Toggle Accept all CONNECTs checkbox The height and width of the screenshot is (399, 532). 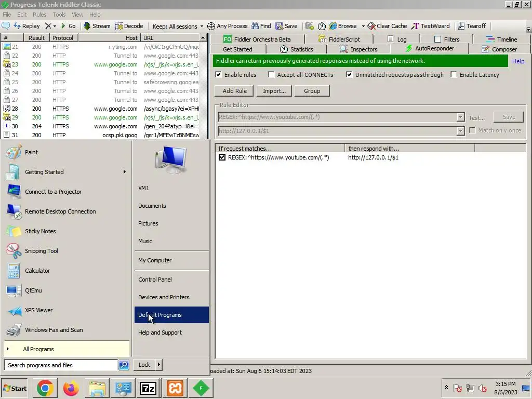(x=271, y=75)
